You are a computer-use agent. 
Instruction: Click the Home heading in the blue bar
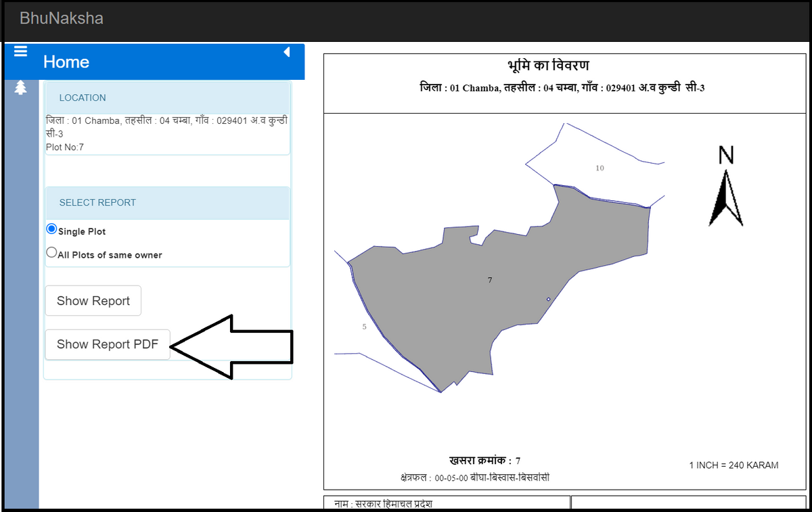(66, 62)
